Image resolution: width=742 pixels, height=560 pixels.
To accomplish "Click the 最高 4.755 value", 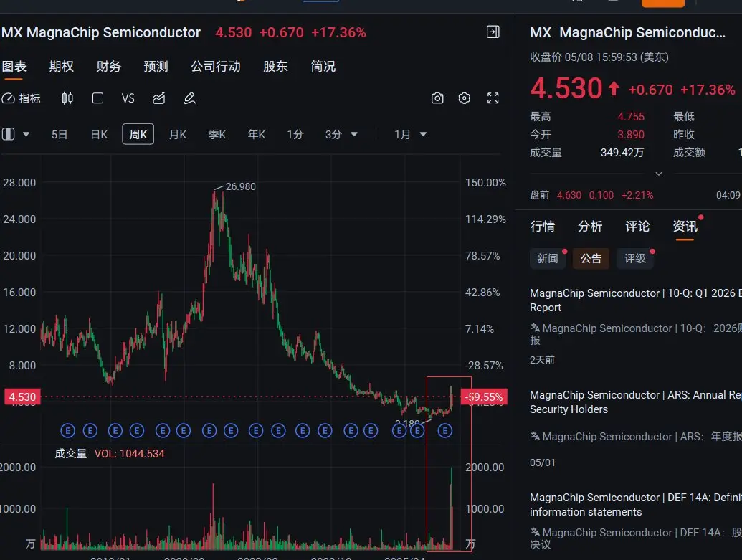I will click(x=631, y=116).
